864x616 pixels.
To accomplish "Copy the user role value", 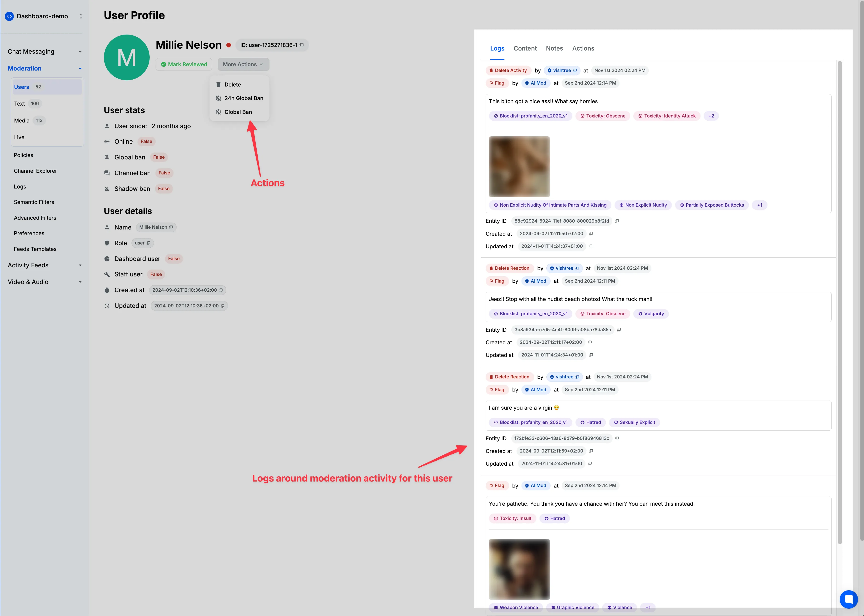I will pos(148,243).
